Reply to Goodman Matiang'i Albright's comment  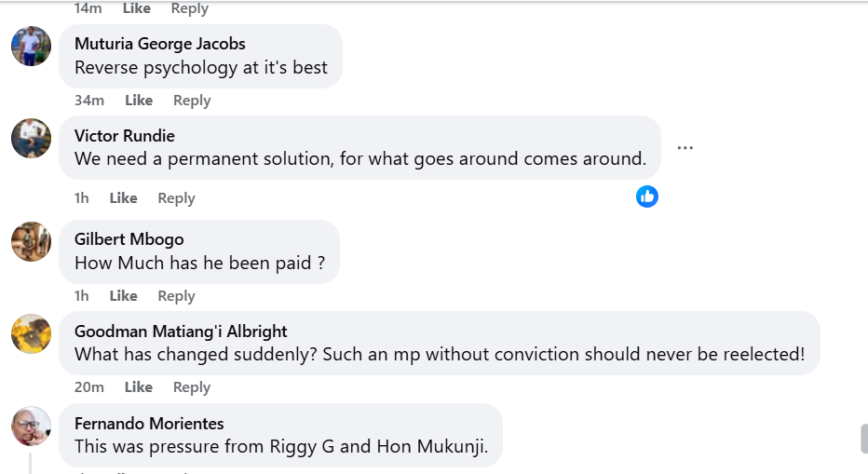[x=192, y=387]
